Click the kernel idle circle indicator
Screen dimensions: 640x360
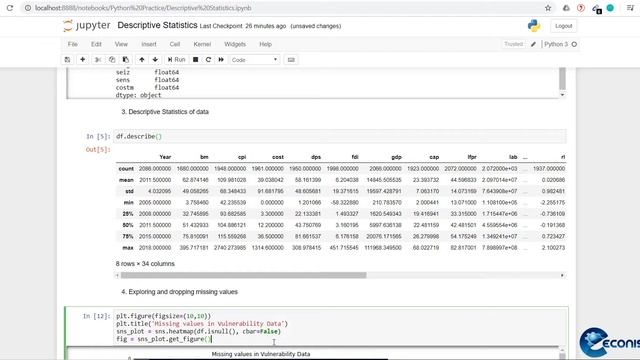574,44
